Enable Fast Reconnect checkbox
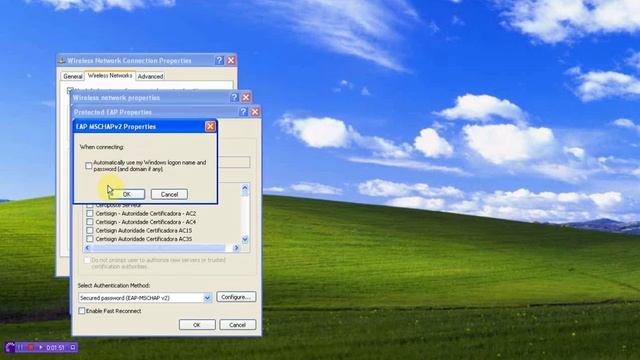Image resolution: width=640 pixels, height=360 pixels. (82, 311)
